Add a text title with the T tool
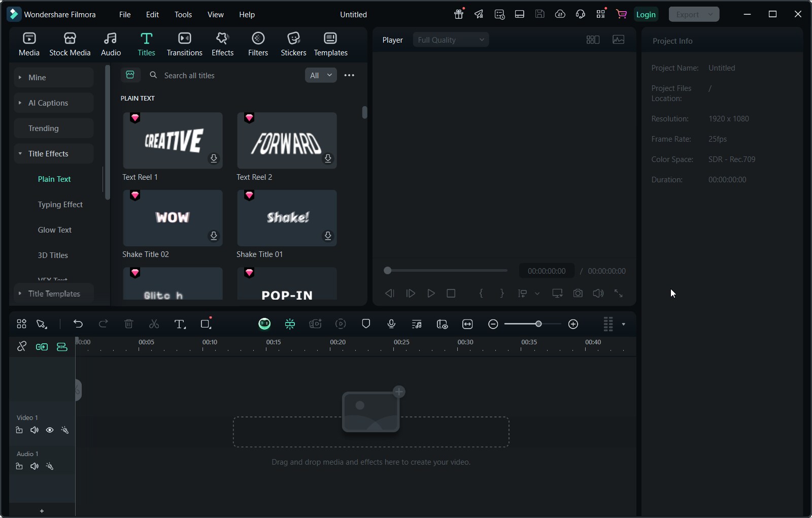Screen dimensions: 812x518 coord(180,324)
